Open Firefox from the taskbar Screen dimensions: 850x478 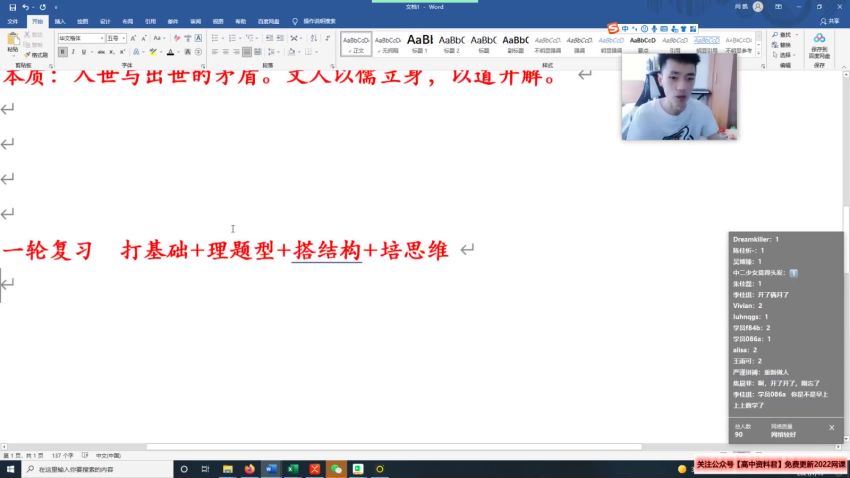tap(249, 469)
